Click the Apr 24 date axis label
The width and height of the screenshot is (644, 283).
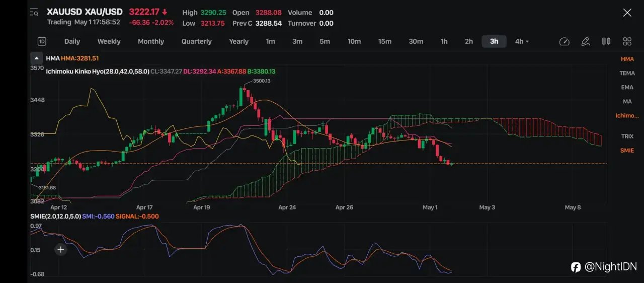(x=287, y=207)
